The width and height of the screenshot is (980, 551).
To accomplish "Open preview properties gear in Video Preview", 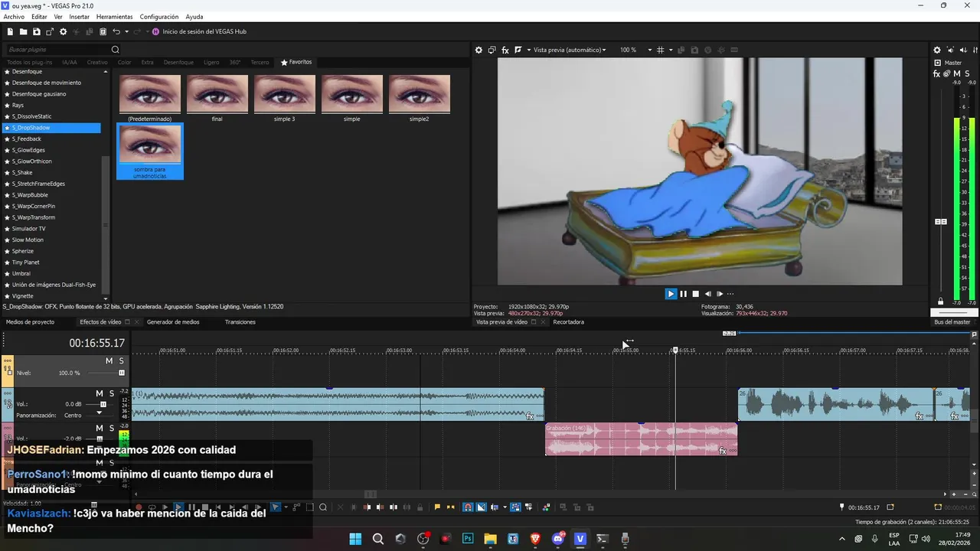I will [479, 50].
